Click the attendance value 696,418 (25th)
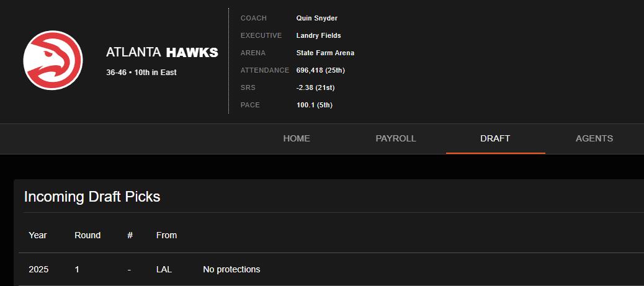This screenshot has width=644, height=286. click(x=321, y=70)
